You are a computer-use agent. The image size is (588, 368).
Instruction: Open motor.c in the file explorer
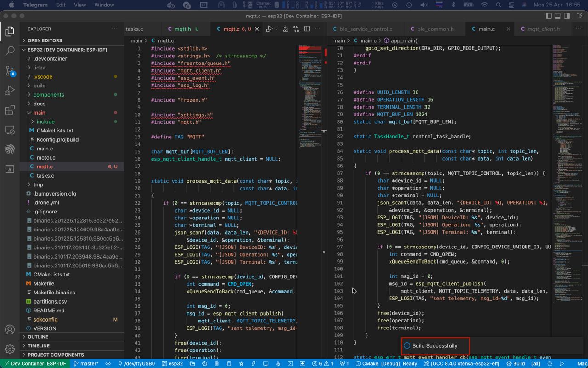click(46, 157)
